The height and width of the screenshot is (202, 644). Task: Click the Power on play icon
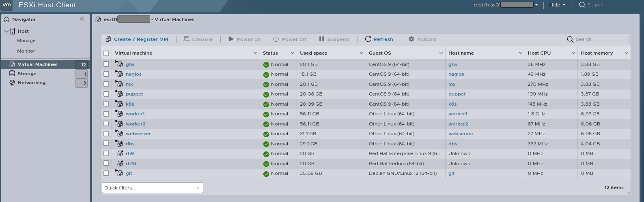click(x=231, y=39)
